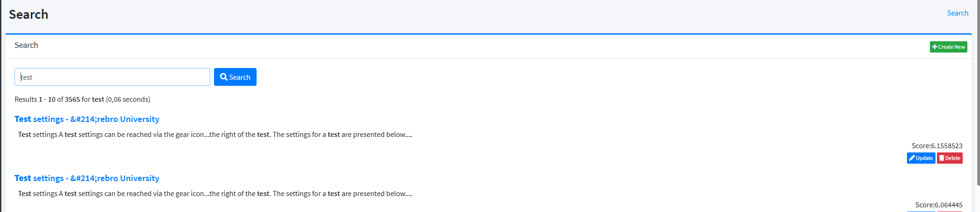The image size is (980, 212).
Task: Open the first "Test settings" result link
Action: (87, 119)
